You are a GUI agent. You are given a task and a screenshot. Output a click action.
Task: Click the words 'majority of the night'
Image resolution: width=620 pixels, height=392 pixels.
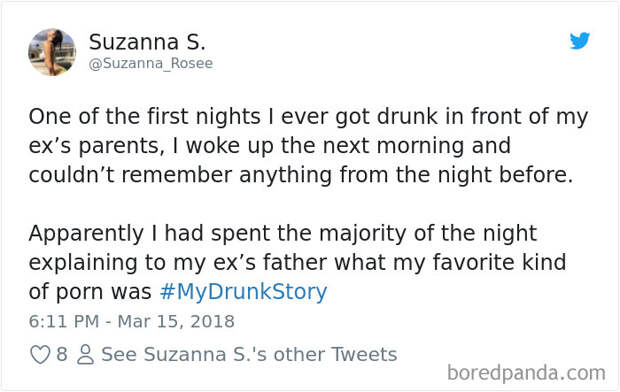[x=428, y=234]
